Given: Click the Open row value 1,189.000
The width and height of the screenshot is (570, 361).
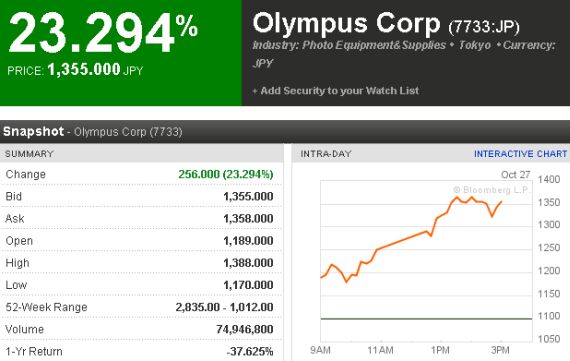Looking at the screenshot, I should (x=248, y=241).
